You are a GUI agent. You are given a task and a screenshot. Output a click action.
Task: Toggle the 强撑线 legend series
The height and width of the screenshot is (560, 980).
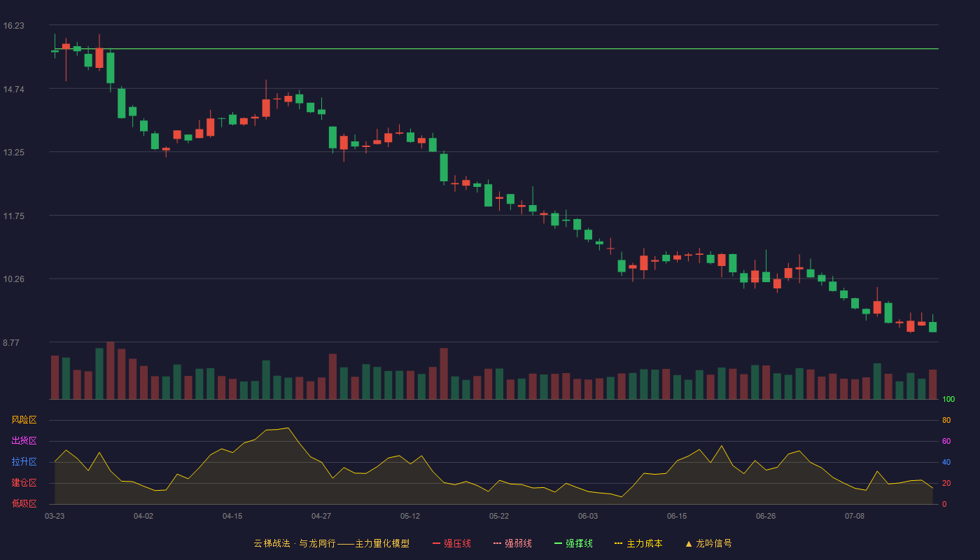(573, 543)
